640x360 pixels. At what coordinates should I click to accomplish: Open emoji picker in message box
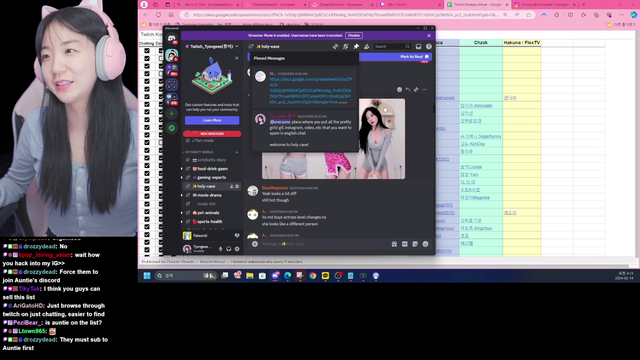(x=425, y=244)
